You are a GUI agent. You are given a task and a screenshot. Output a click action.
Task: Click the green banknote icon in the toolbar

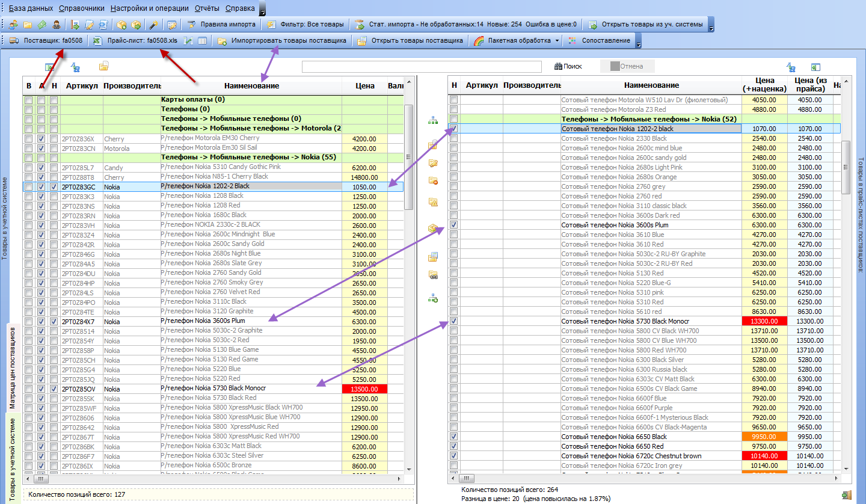click(41, 25)
